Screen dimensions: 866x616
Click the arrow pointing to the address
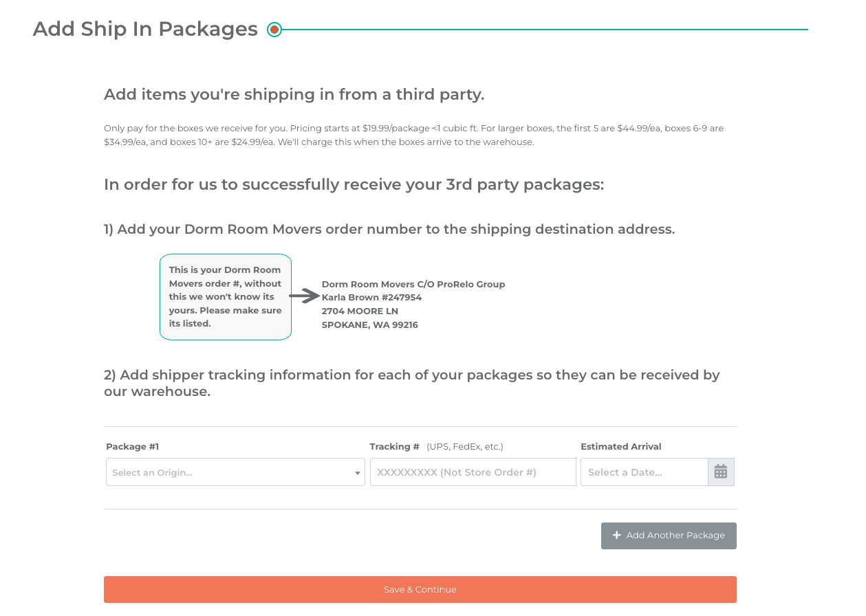(304, 296)
